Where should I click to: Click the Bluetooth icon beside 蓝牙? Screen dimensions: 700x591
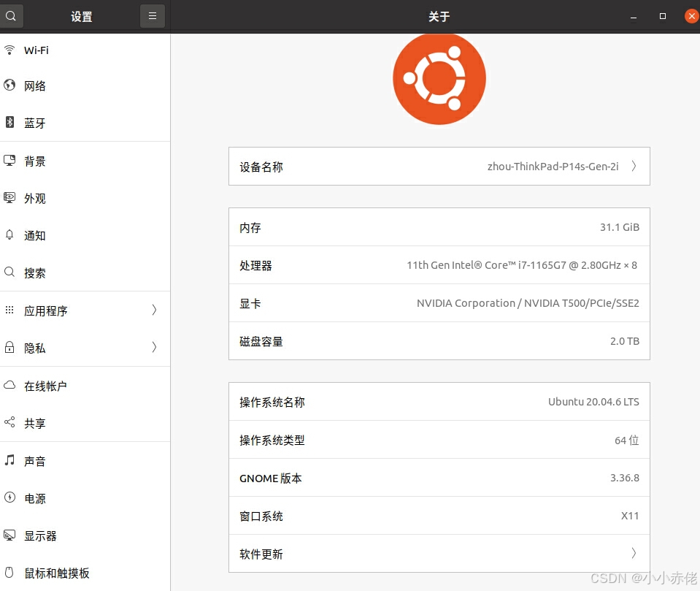pyautogui.click(x=9, y=122)
